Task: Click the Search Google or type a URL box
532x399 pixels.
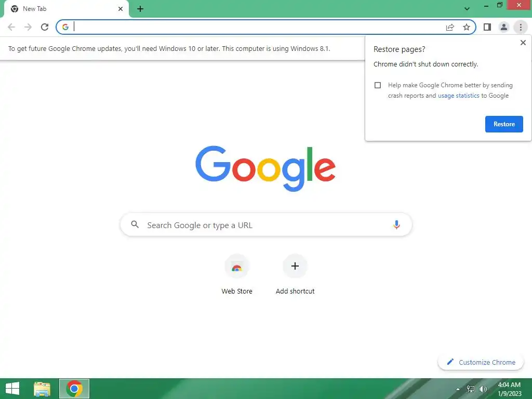Action: point(266,224)
